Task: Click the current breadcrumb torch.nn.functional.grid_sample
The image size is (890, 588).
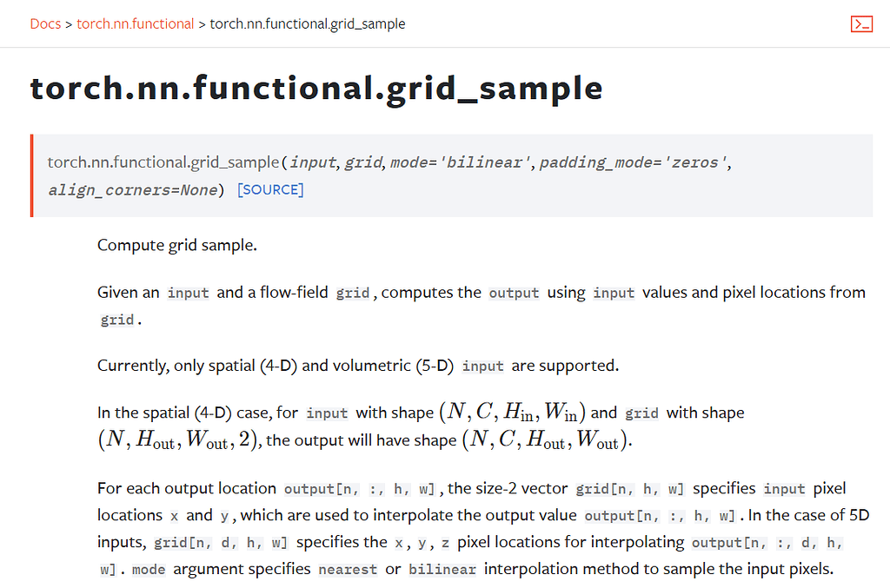Action: [x=308, y=23]
